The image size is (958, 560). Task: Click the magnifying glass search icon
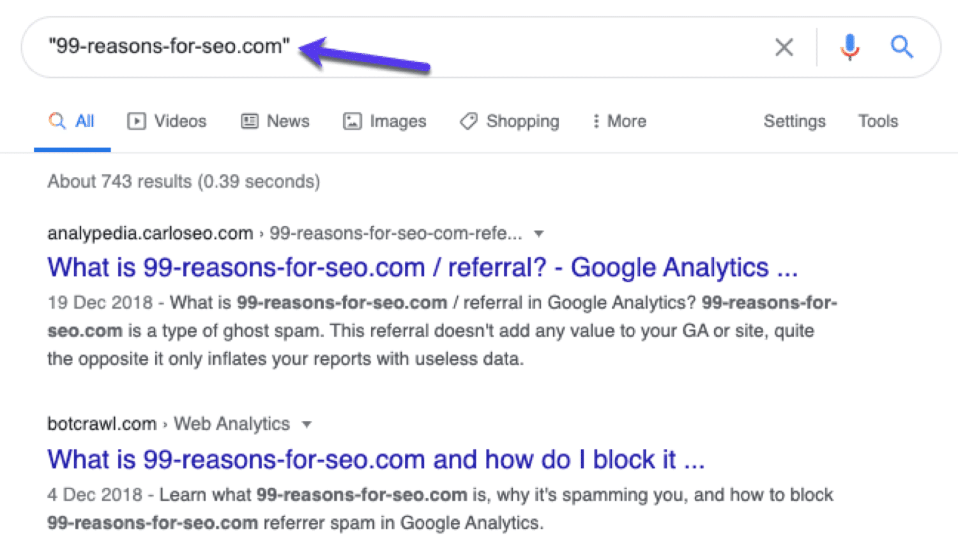[902, 47]
